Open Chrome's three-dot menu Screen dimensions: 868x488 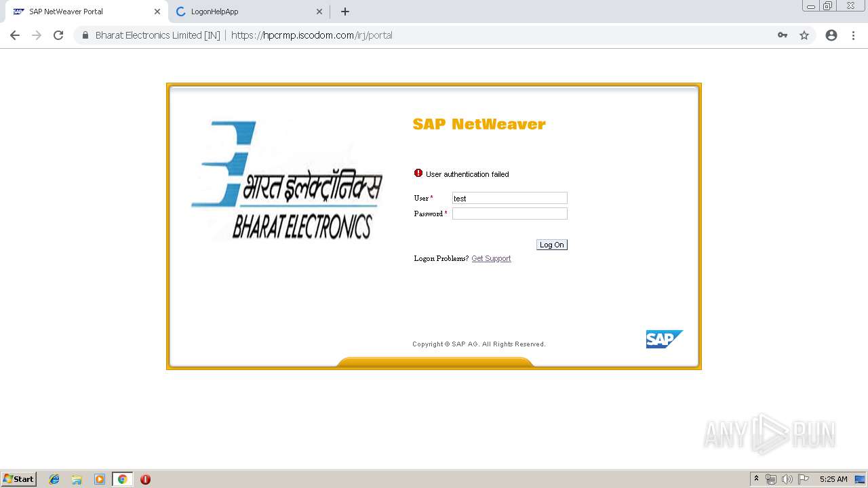(x=853, y=35)
